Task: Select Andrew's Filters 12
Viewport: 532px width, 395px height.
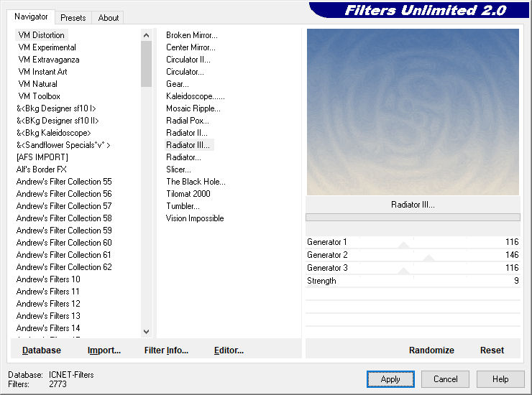Action: (48, 304)
